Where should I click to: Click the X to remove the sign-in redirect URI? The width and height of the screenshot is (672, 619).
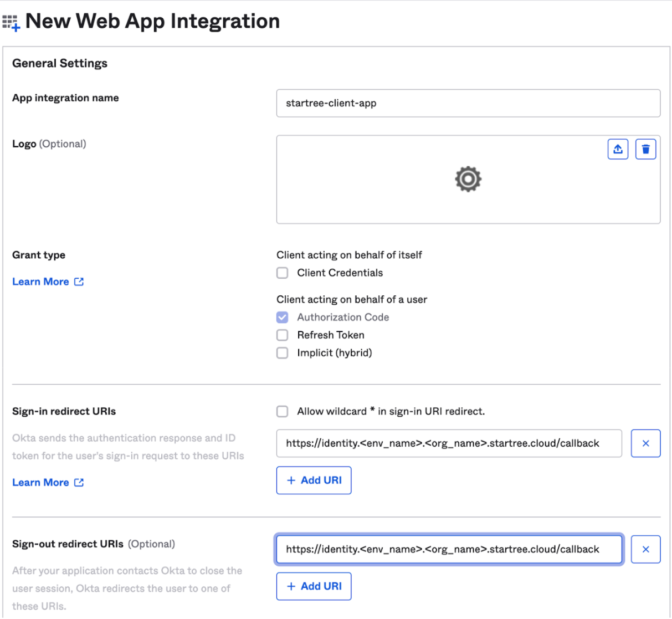tap(645, 443)
